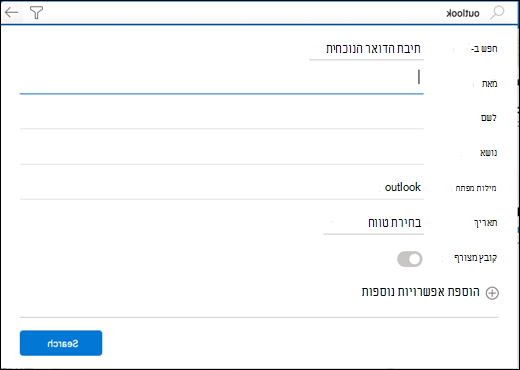This screenshot has height=370, width=520.
Task: Open the filter funnel icon
Action: point(36,13)
